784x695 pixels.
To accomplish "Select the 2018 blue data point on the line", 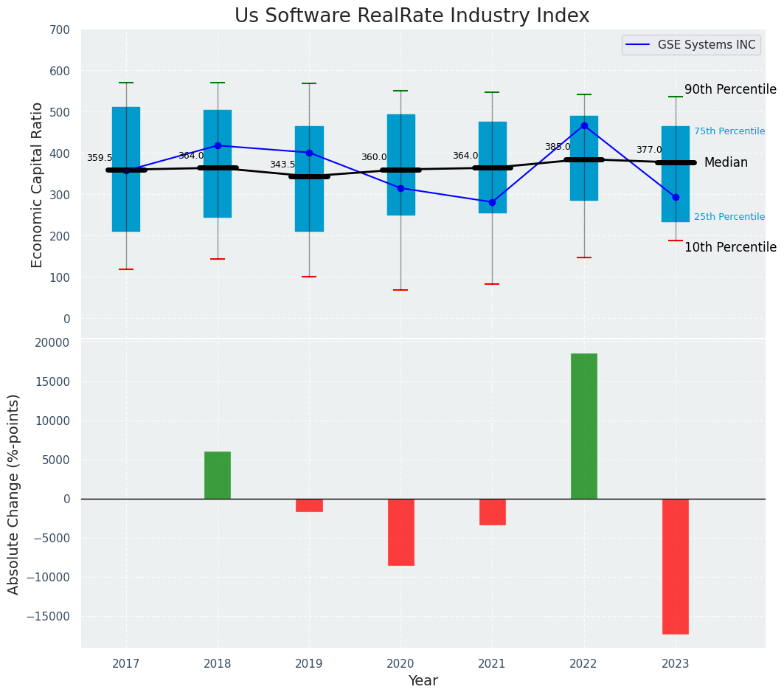I will click(x=218, y=145).
